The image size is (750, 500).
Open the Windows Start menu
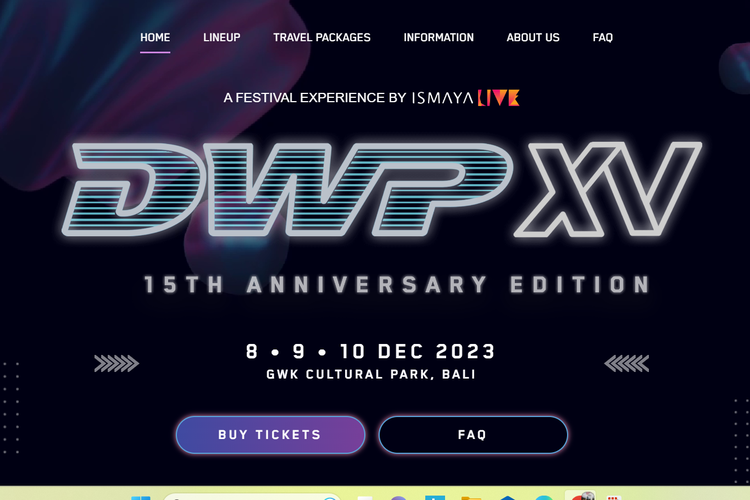141,498
